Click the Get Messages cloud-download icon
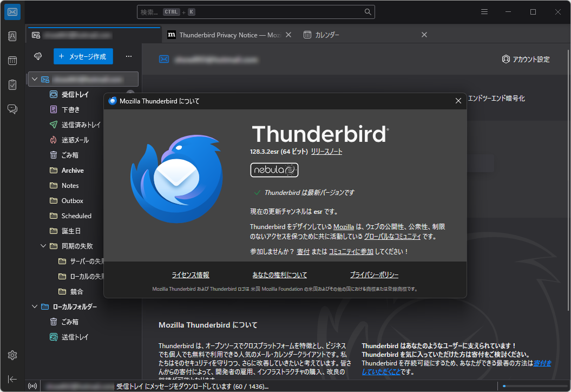 click(37, 56)
